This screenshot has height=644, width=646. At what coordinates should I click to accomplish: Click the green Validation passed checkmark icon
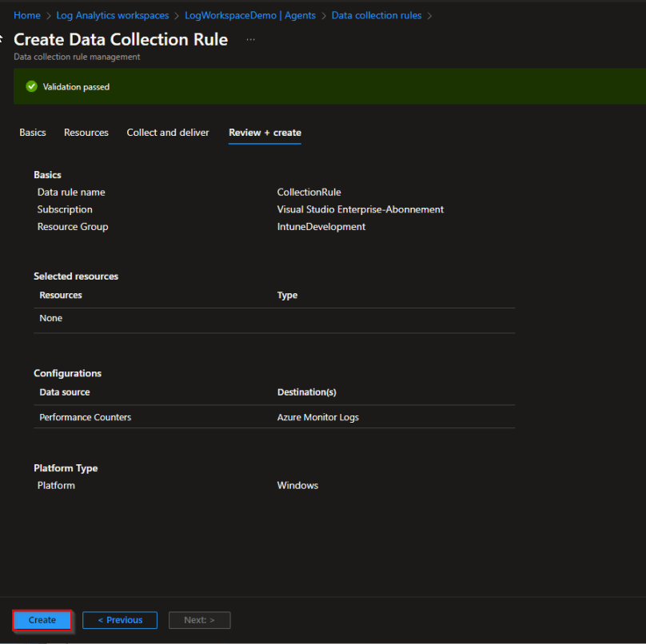[31, 85]
